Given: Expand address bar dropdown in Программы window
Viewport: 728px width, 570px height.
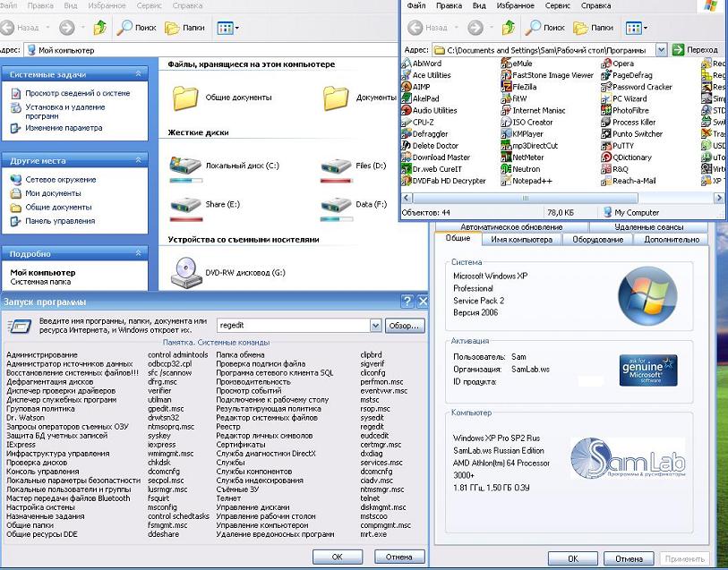Looking at the screenshot, I should click(661, 49).
